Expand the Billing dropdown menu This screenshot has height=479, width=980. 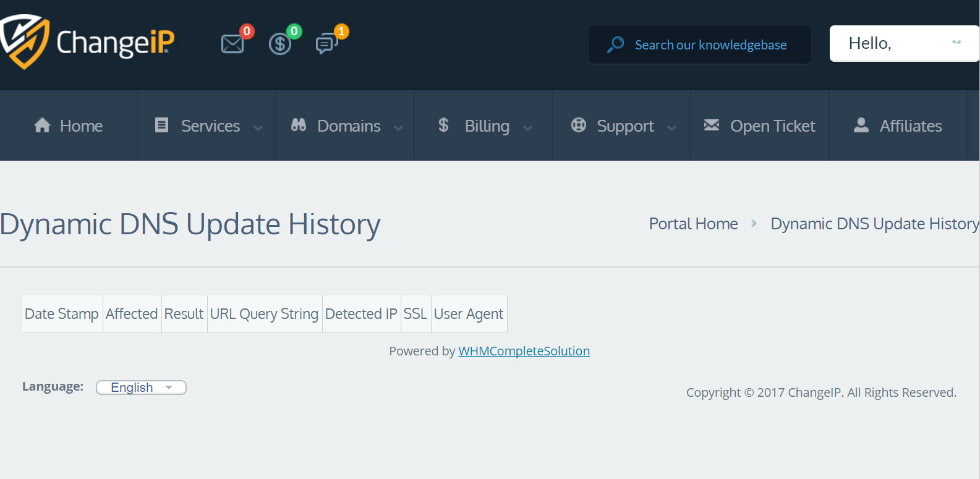(x=484, y=126)
